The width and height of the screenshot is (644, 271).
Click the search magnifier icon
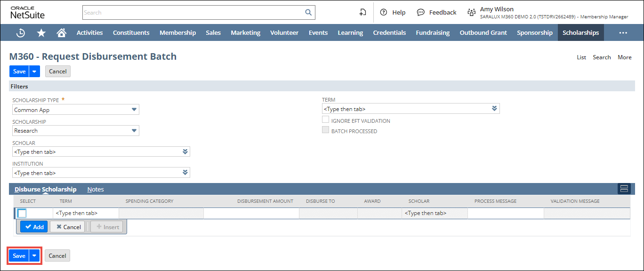[308, 13]
